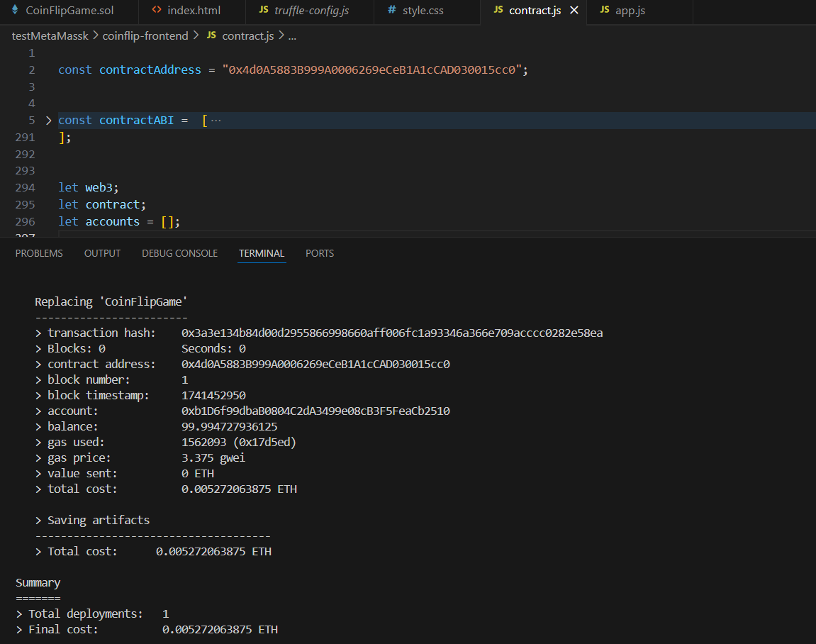Close the contract.js editor tab

pos(574,11)
